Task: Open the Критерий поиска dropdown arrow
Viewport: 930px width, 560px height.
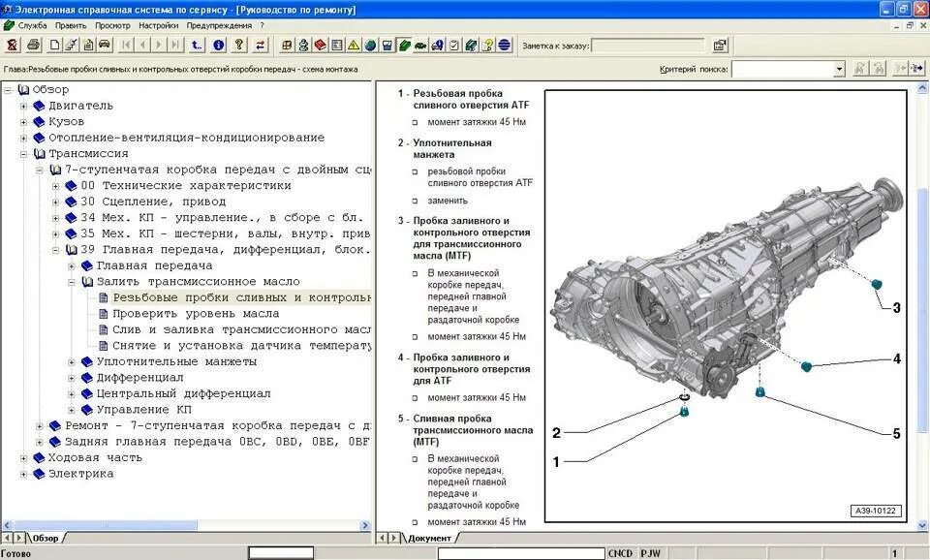Action: tap(839, 70)
